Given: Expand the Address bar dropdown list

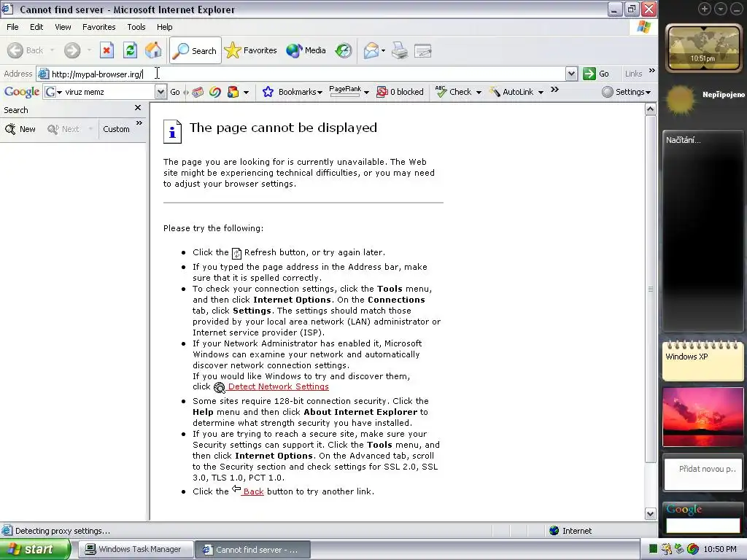Looking at the screenshot, I should click(572, 74).
